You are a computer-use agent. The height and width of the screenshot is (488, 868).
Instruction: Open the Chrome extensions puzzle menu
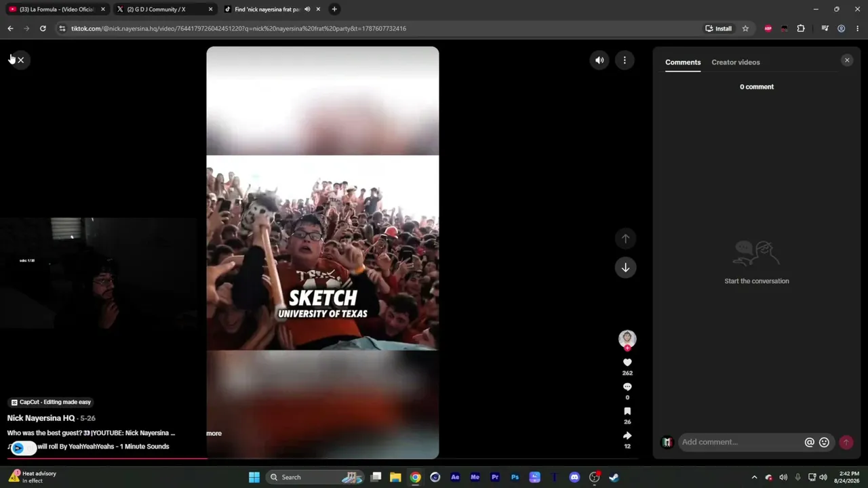801,28
